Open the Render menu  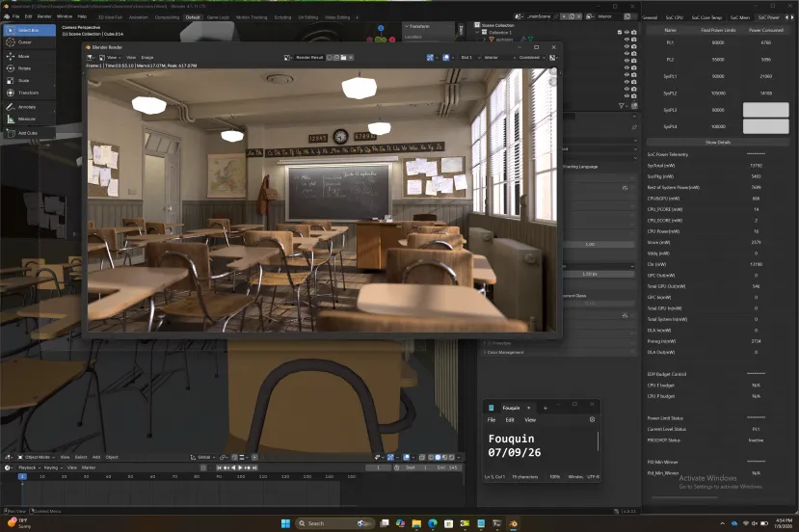tap(44, 16)
